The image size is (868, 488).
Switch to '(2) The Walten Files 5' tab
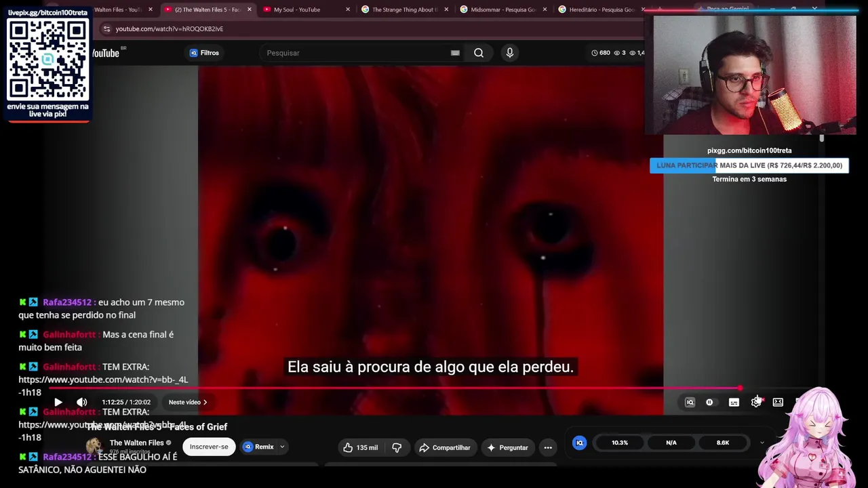click(206, 9)
